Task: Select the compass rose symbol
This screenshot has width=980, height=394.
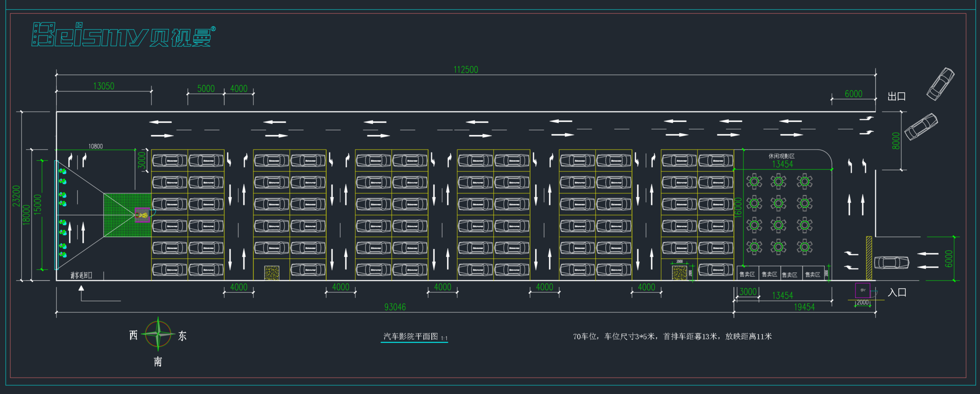Action: tap(158, 334)
